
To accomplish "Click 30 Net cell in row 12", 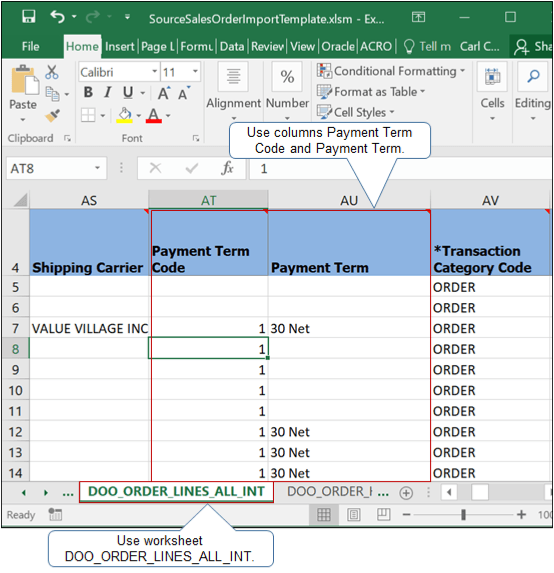I will pos(349,432).
